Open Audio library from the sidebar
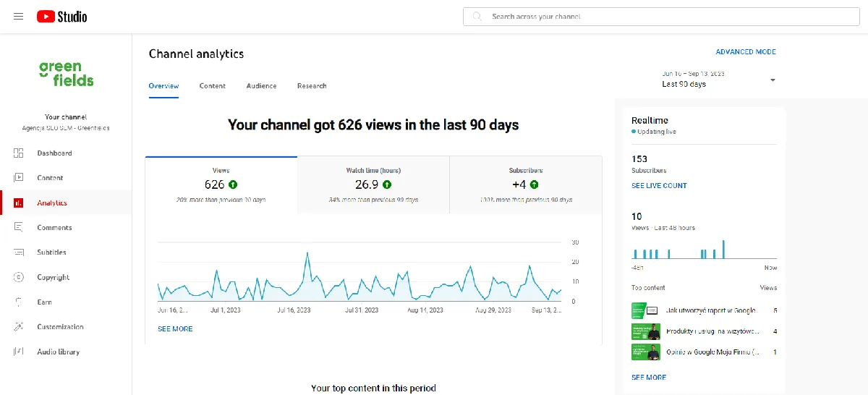Screen dimensions: 868x395 pos(58,352)
